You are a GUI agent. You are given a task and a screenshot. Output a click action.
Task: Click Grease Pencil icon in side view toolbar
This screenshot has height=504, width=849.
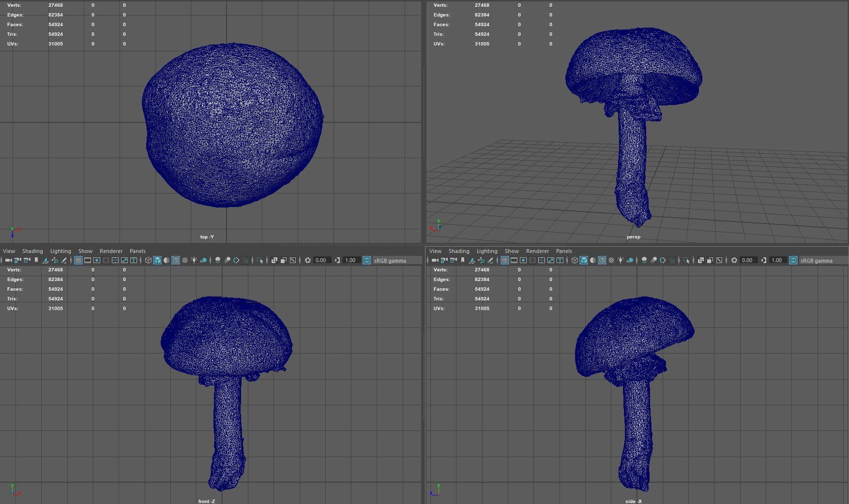(490, 260)
